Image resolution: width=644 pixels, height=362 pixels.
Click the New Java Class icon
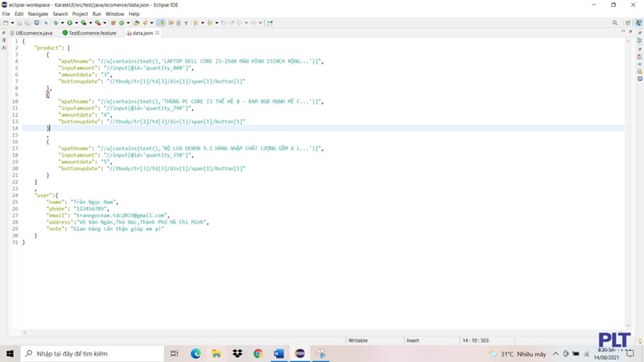point(122,23)
